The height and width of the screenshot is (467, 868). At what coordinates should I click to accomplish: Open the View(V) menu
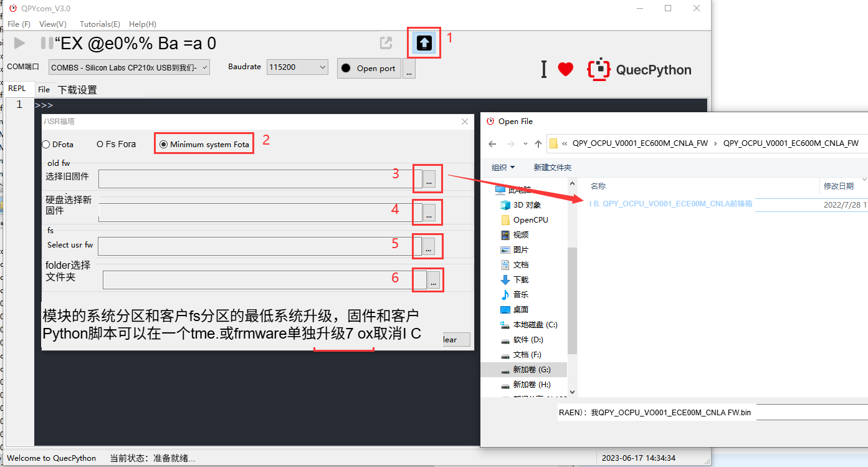[53, 24]
